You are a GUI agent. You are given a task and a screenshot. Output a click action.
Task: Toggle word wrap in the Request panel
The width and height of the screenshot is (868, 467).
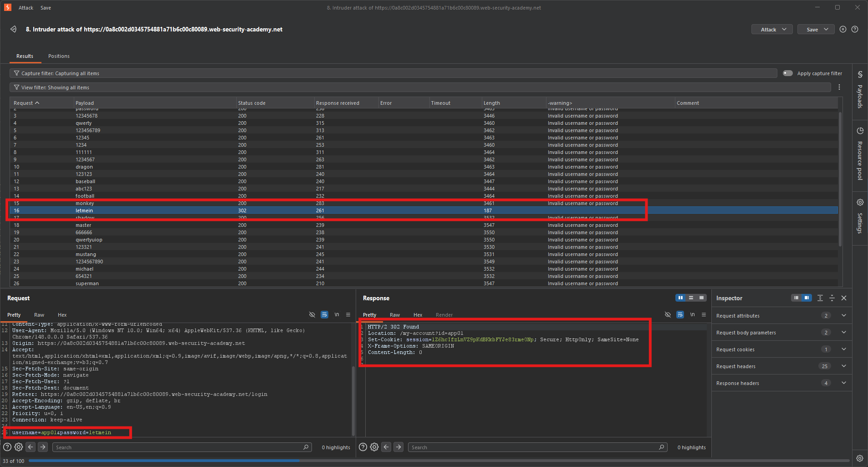point(325,314)
